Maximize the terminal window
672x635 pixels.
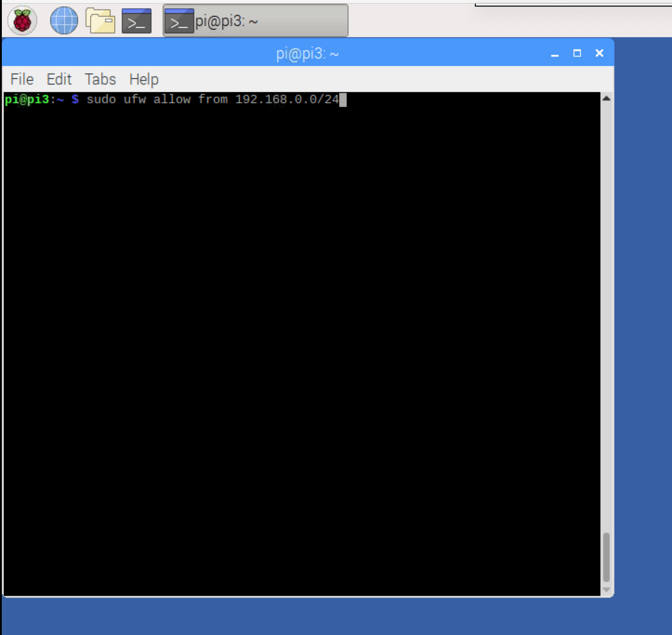tap(578, 53)
